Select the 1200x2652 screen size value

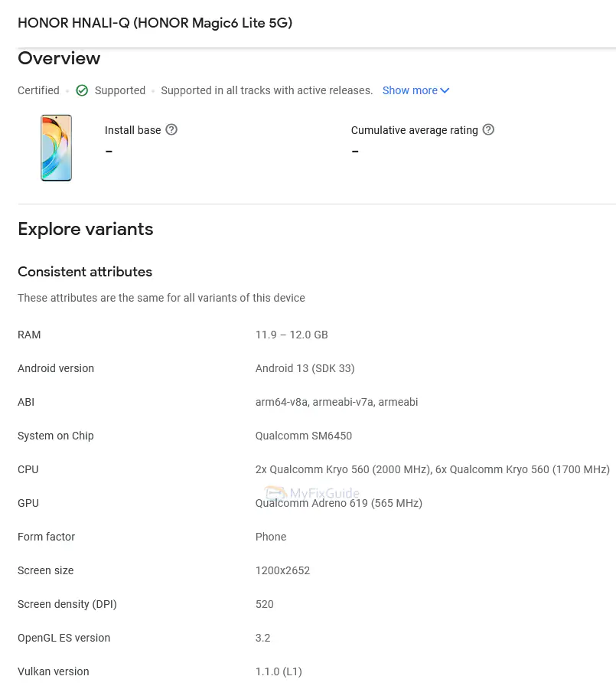pyautogui.click(x=283, y=570)
